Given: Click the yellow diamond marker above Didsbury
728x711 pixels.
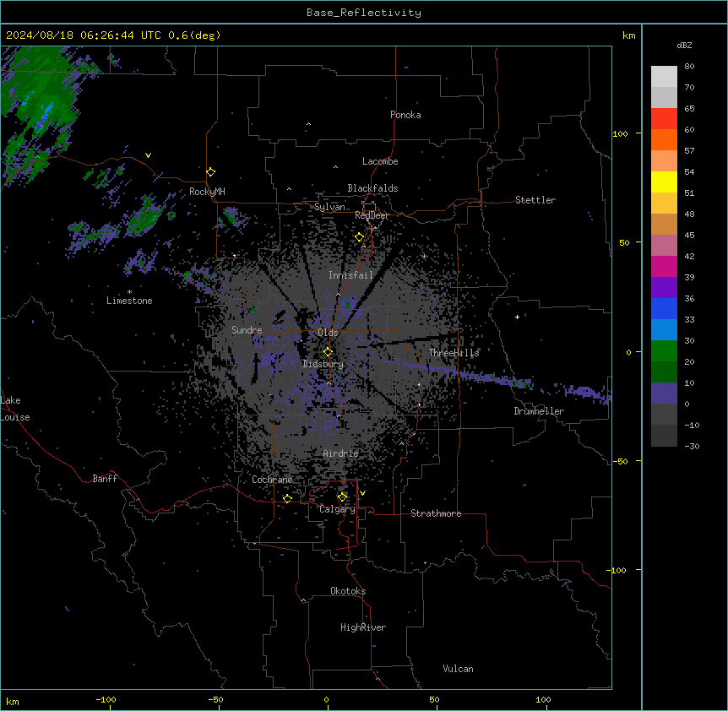Looking at the screenshot, I should pos(328,352).
